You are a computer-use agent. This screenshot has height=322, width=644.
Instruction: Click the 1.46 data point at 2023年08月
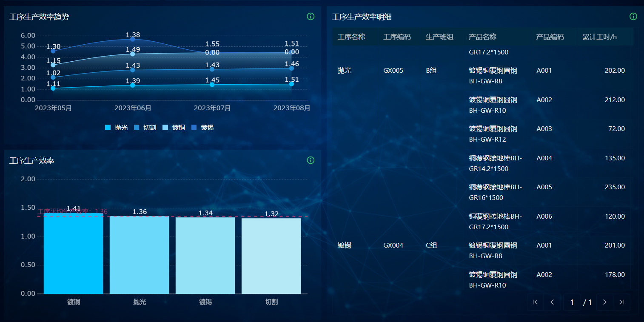[x=291, y=68]
